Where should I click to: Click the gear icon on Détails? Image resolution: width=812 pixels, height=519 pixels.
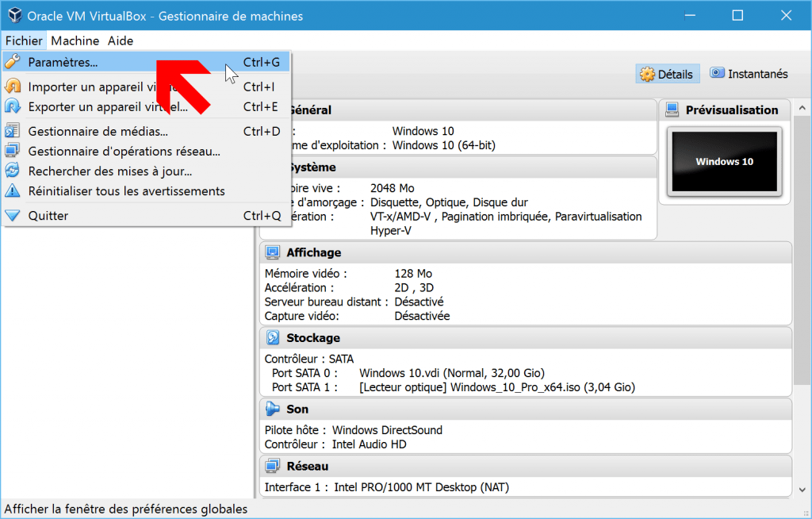647,74
